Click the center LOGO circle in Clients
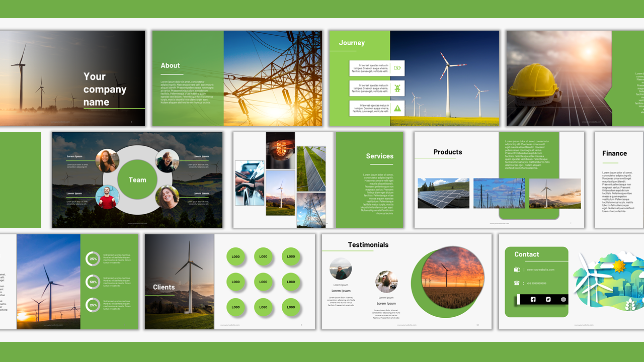The height and width of the screenshot is (362, 644). coord(263,282)
